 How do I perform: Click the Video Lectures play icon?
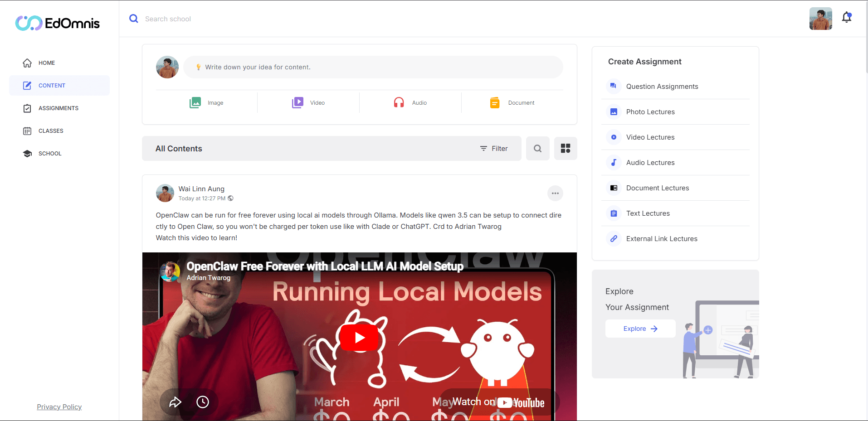click(x=614, y=137)
